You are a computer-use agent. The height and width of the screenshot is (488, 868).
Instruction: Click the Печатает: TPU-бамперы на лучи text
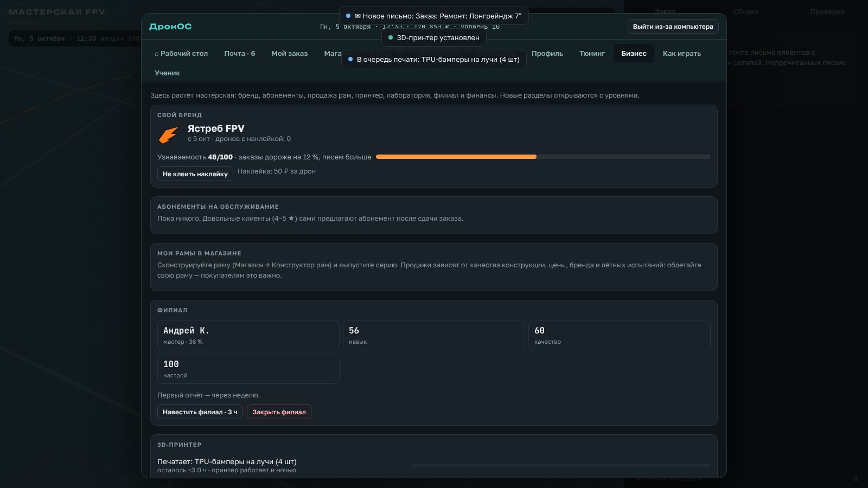click(227, 462)
